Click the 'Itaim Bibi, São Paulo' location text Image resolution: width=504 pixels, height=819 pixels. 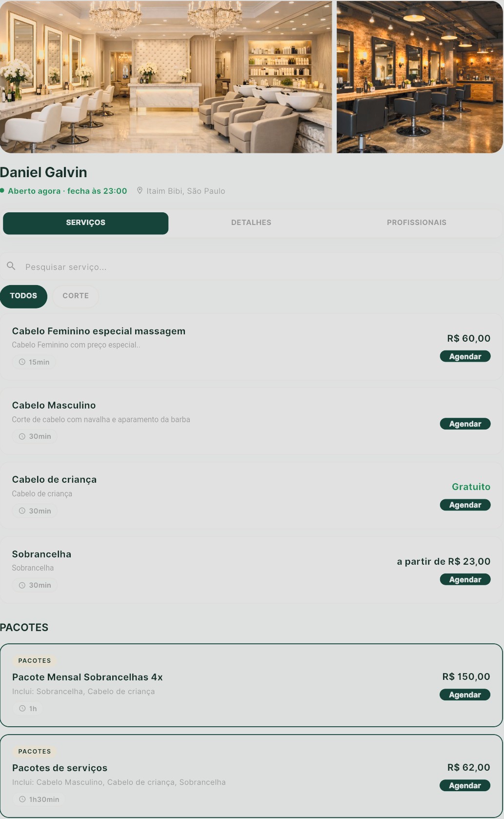point(186,191)
